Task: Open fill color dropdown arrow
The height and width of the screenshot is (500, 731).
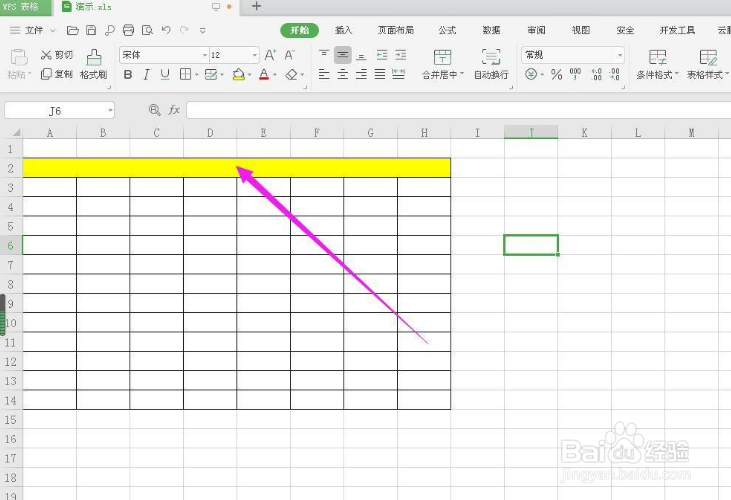Action: (249, 75)
